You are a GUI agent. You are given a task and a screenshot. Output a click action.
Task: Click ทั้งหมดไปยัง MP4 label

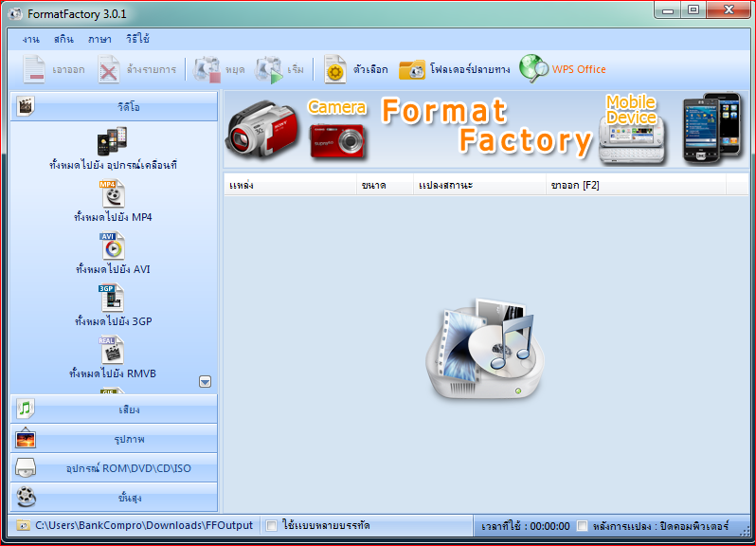click(113, 217)
